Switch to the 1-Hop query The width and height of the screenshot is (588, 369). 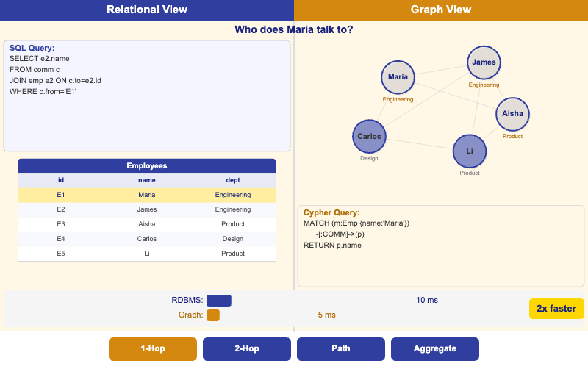(153, 349)
